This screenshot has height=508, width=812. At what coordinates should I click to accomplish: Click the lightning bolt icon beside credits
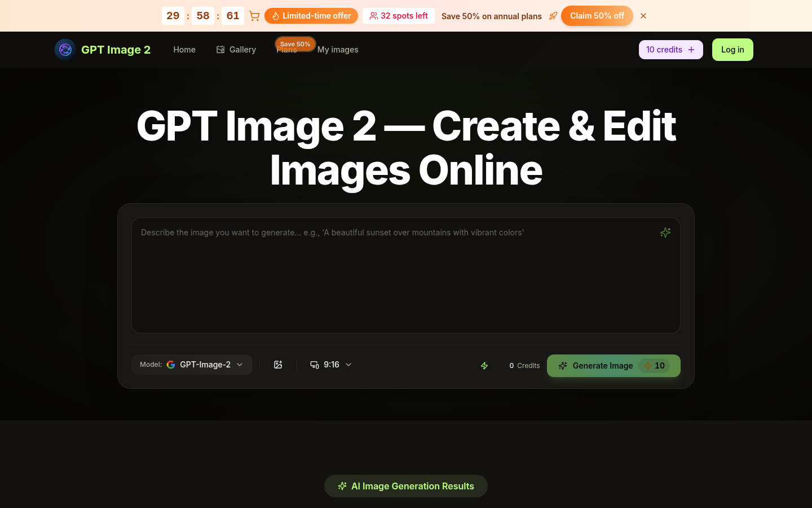484,366
